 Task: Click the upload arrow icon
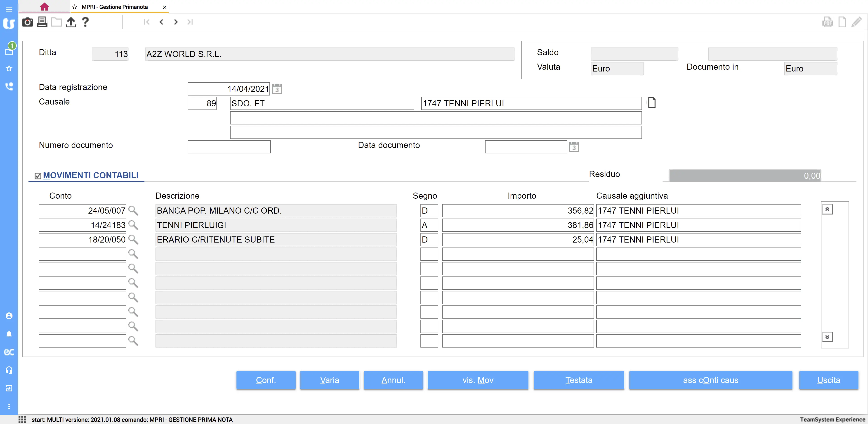click(x=71, y=22)
